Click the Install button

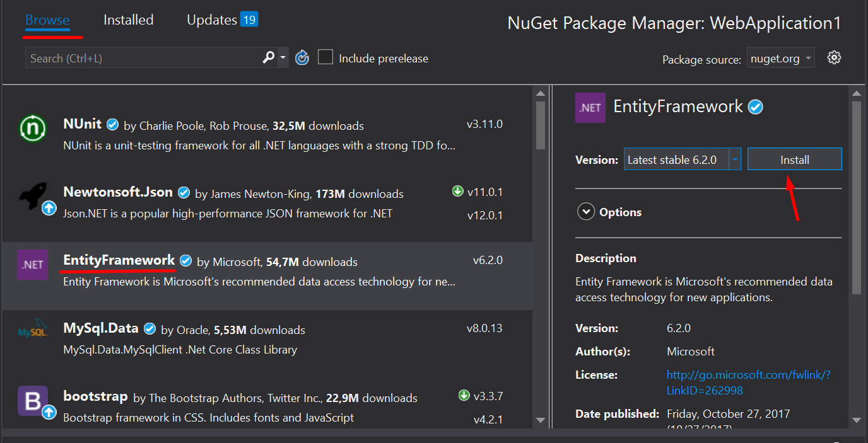tap(794, 159)
